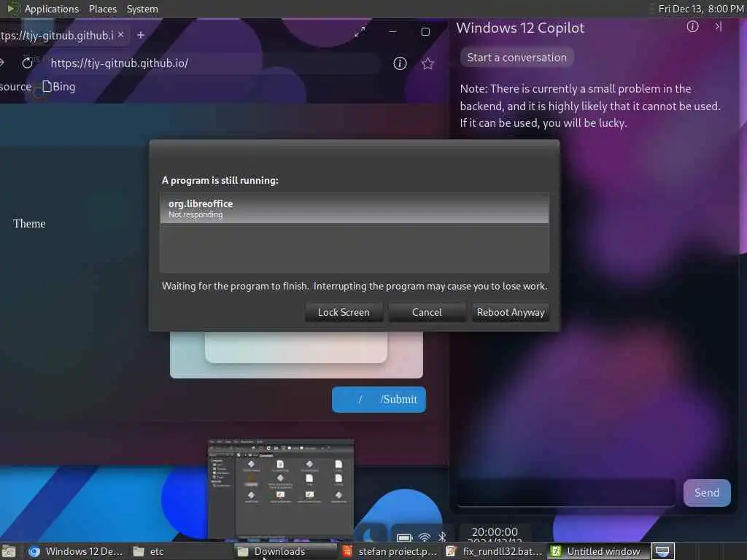The width and height of the screenshot is (747, 560).
Task: Click the show desktop icon in bottom panel
Action: (9, 551)
